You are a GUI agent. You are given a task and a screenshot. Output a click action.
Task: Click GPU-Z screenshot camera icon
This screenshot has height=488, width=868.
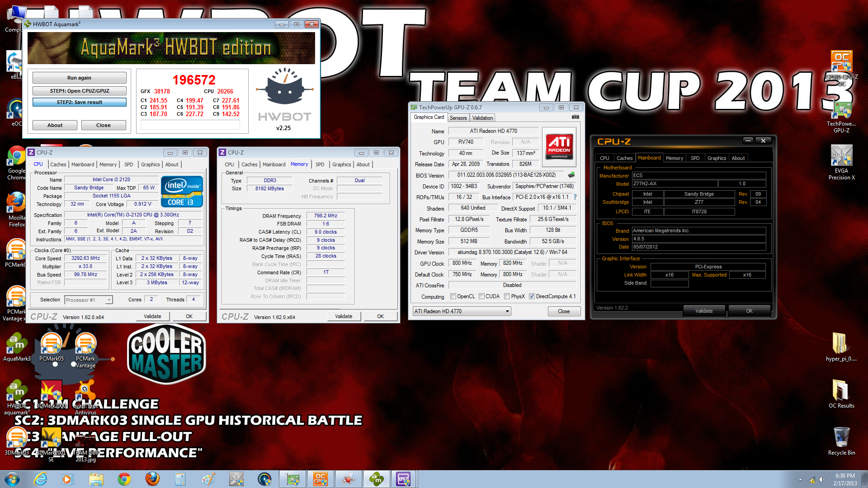pyautogui.click(x=575, y=117)
